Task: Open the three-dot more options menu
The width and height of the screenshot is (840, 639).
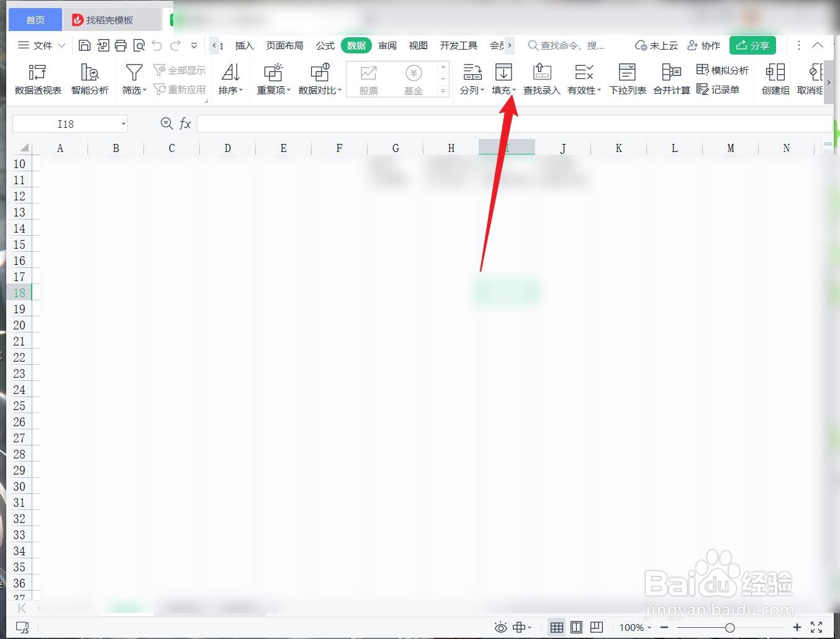Action: pyautogui.click(x=799, y=45)
